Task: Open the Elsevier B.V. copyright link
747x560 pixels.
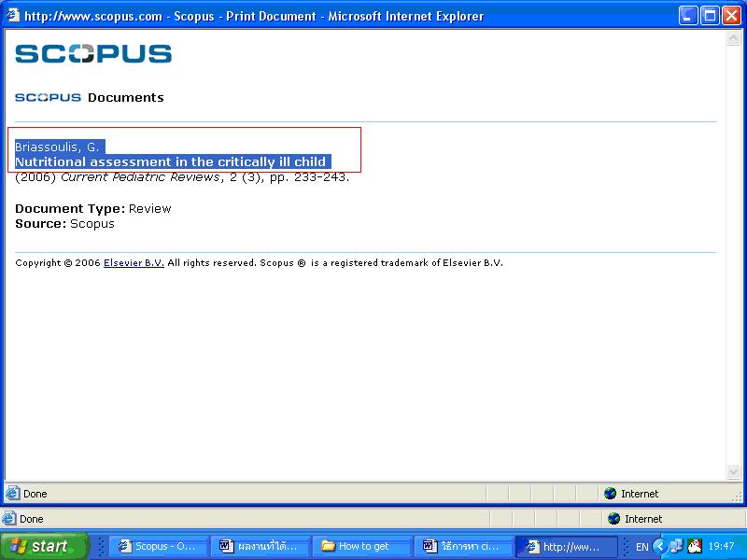Action: coord(134,263)
